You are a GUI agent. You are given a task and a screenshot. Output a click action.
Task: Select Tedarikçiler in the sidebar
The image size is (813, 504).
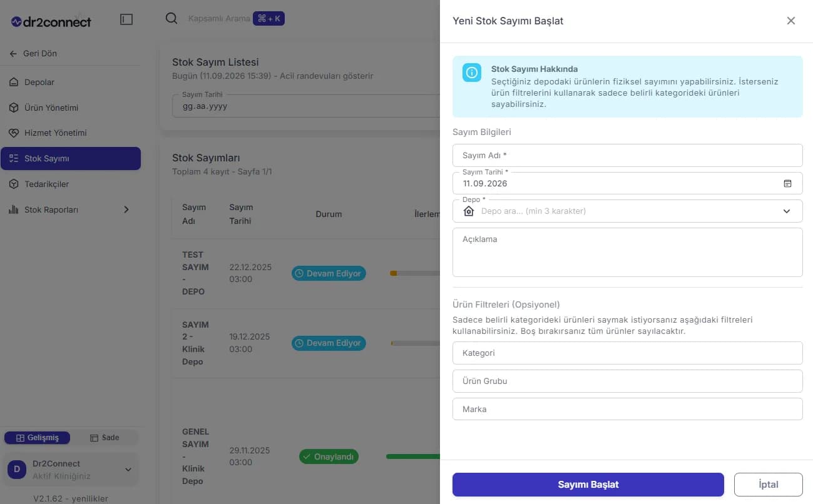pyautogui.click(x=71, y=184)
